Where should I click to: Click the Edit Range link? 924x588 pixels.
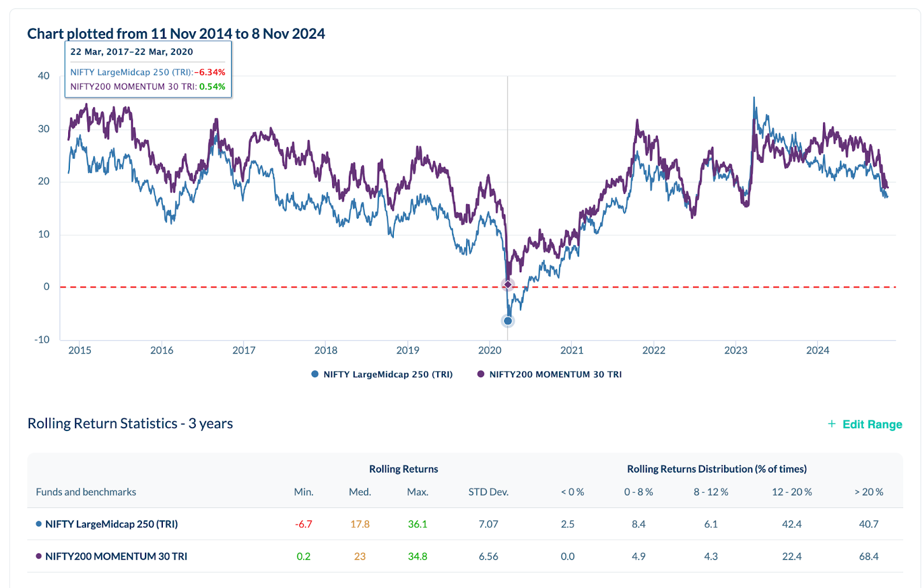point(872,424)
